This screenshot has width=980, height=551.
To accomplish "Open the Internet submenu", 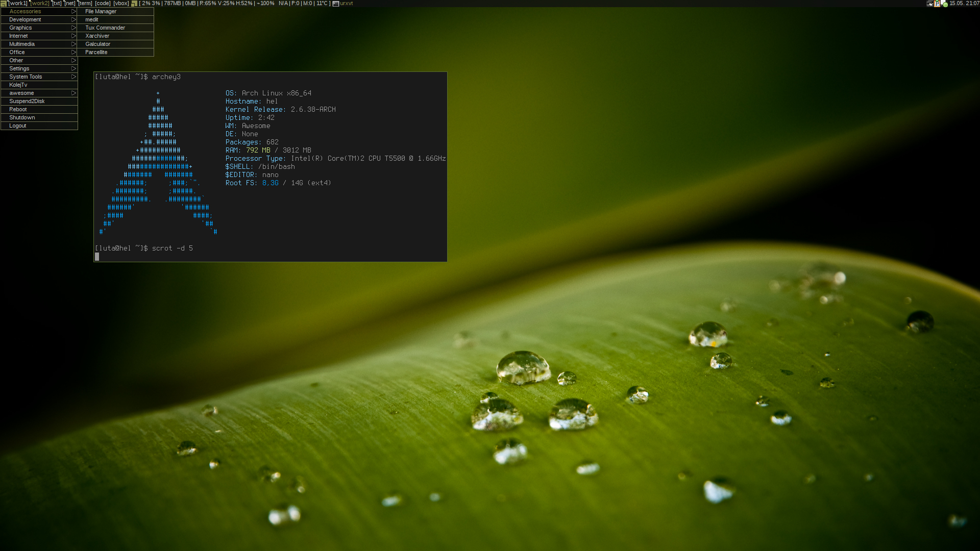I will click(x=39, y=36).
